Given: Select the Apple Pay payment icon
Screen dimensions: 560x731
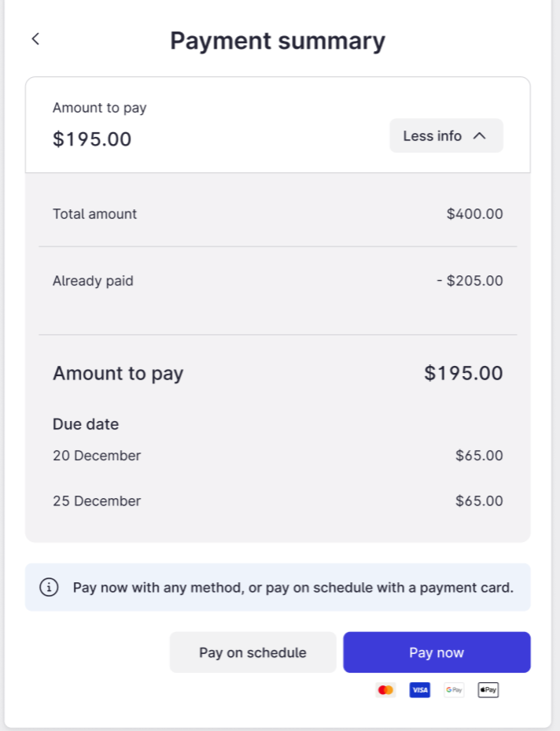Looking at the screenshot, I should (488, 690).
